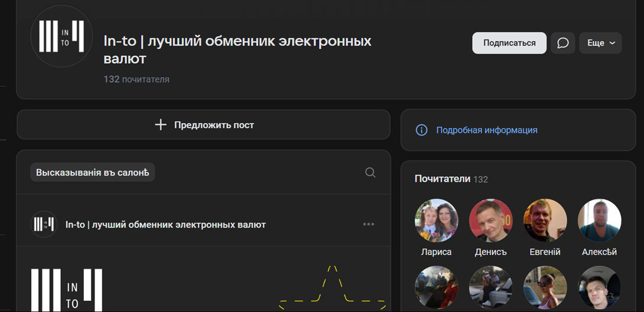Open the Почитатели 132 list header
Viewport: 644px width, 312px height.
[451, 179]
